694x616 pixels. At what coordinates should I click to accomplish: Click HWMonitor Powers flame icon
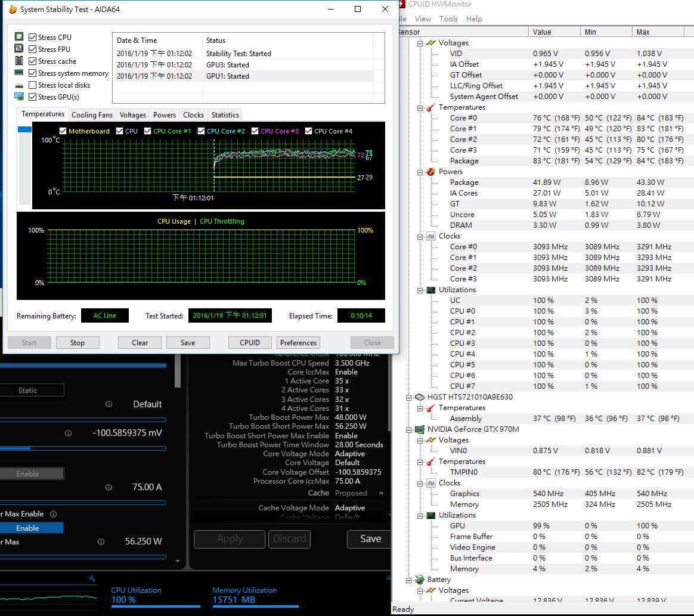coord(431,172)
